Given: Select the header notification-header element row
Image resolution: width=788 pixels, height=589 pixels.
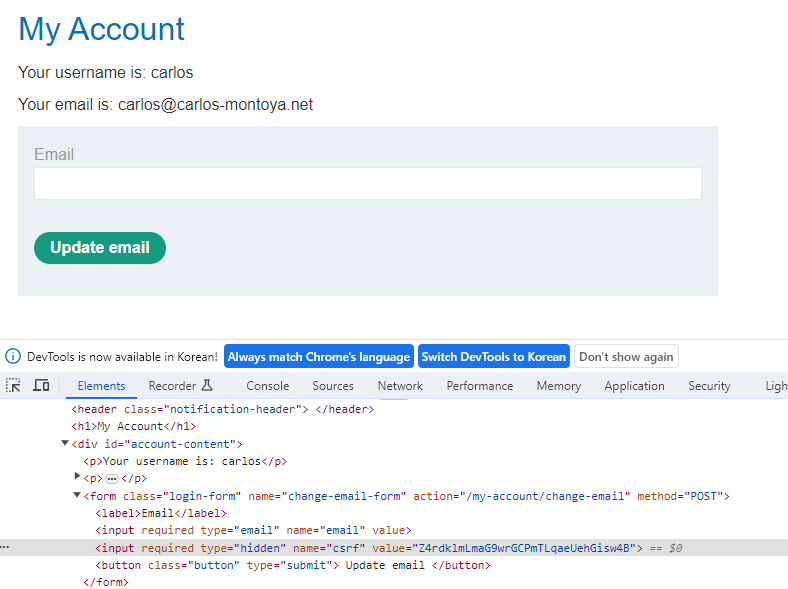Looking at the screenshot, I should pyautogui.click(x=223, y=409).
